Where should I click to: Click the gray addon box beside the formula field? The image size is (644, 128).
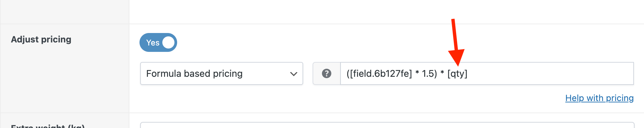[x=327, y=73]
